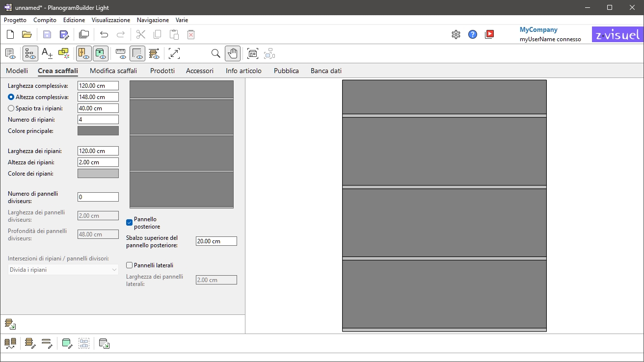Pick the Colore principale swatch
Image resolution: width=644 pixels, height=362 pixels.
(x=98, y=131)
